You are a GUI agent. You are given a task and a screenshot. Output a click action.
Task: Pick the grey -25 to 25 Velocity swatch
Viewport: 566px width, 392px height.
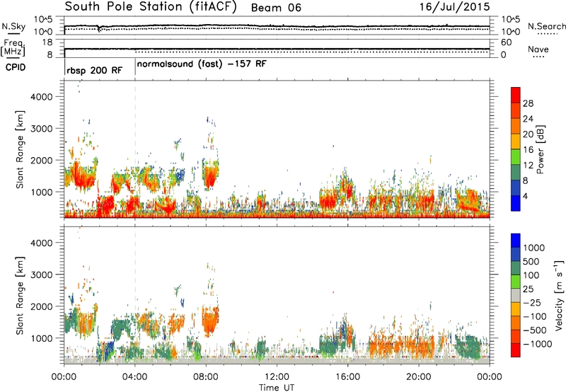[516, 295]
